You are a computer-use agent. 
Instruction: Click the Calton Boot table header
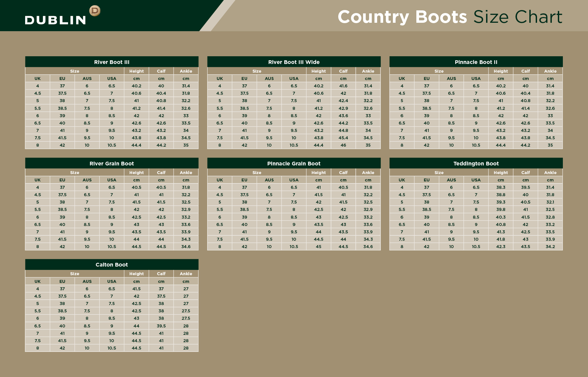pos(112,265)
